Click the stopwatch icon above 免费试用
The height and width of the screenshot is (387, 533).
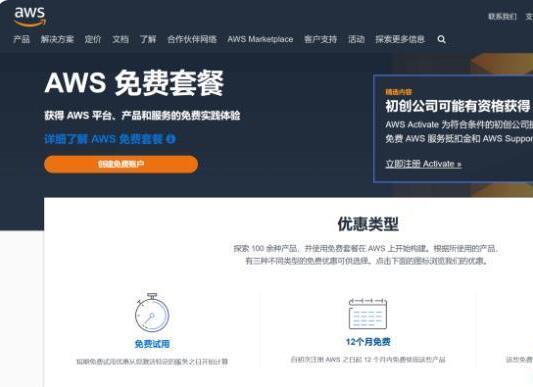[152, 313]
